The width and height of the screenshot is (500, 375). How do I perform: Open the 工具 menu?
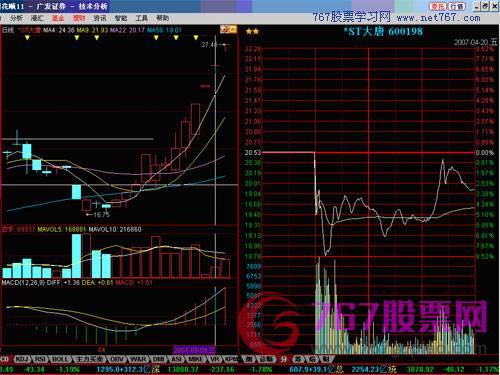click(x=141, y=18)
